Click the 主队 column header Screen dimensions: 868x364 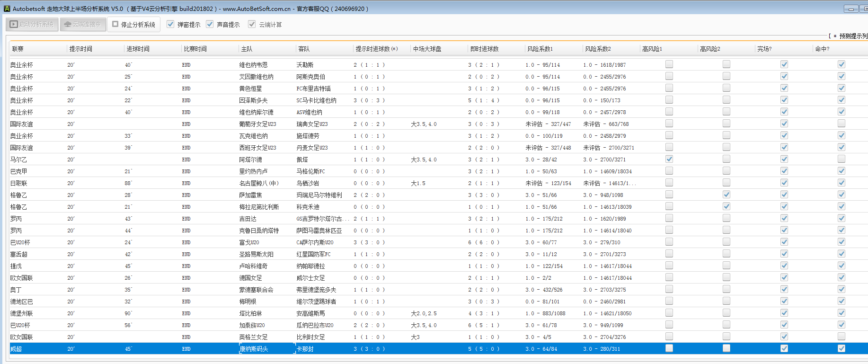click(x=247, y=49)
